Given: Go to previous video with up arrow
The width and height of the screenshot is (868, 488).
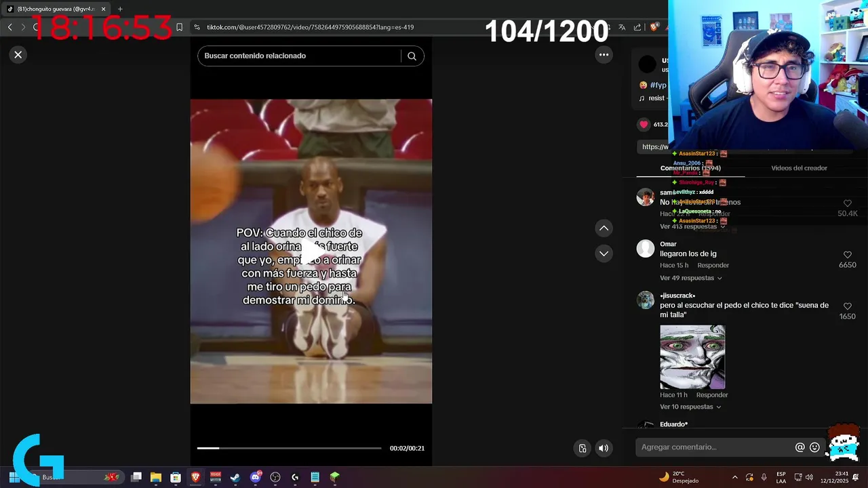Looking at the screenshot, I should (x=604, y=228).
